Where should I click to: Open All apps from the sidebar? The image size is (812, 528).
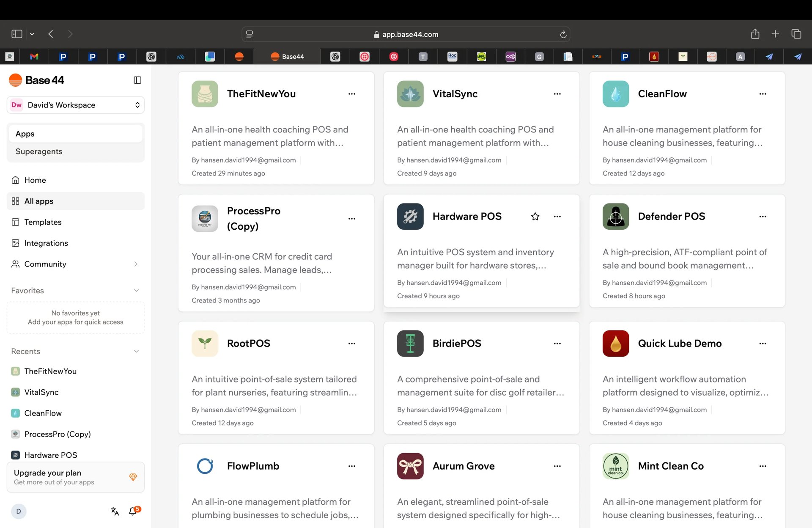point(16,201)
